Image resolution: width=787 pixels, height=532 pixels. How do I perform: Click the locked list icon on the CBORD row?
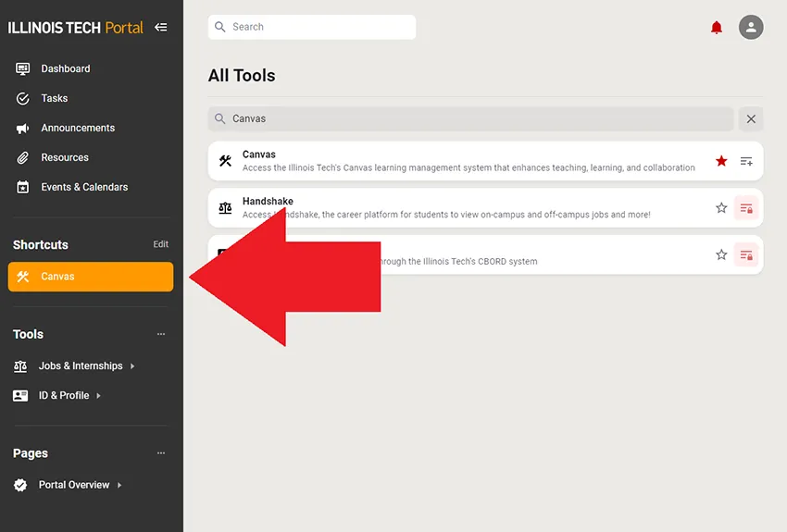click(746, 254)
